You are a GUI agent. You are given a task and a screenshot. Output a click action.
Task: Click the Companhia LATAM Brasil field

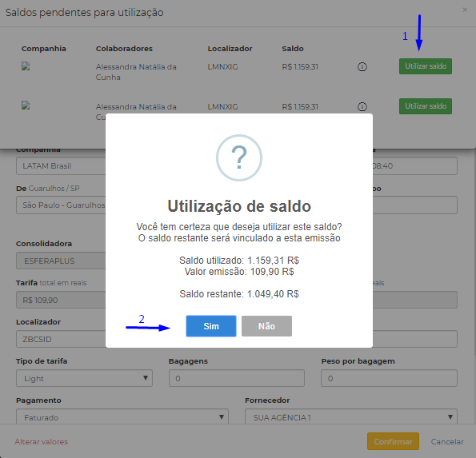pos(61,166)
